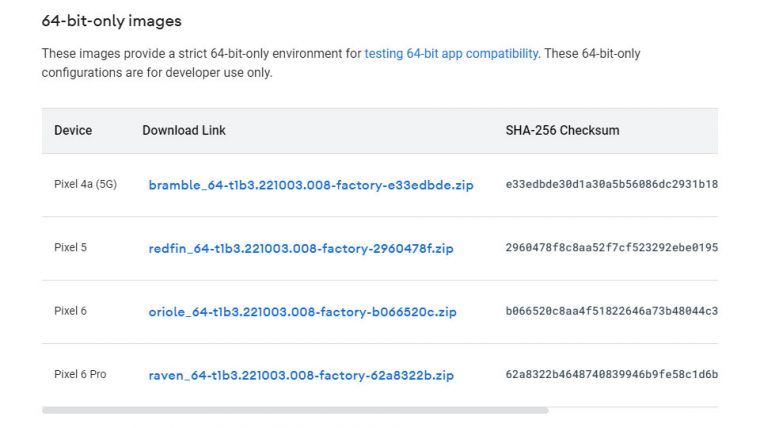760x428 pixels.
Task: Open the testing 64-bit app compatibility link
Action: 451,53
